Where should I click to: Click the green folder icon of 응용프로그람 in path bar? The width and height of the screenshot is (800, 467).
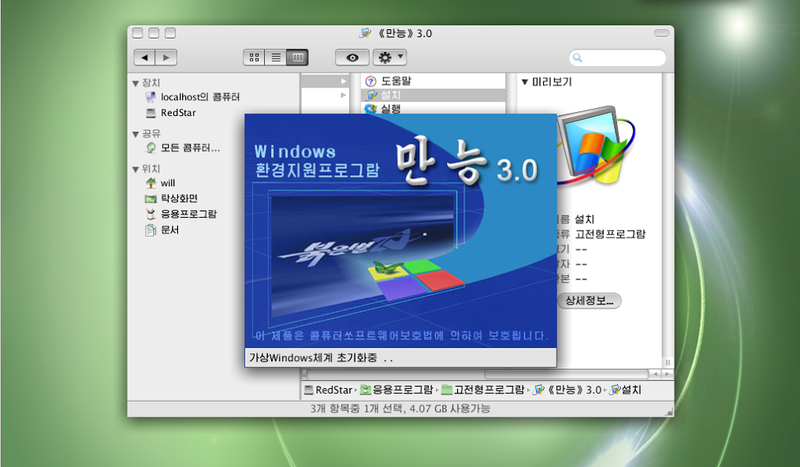tap(365, 390)
